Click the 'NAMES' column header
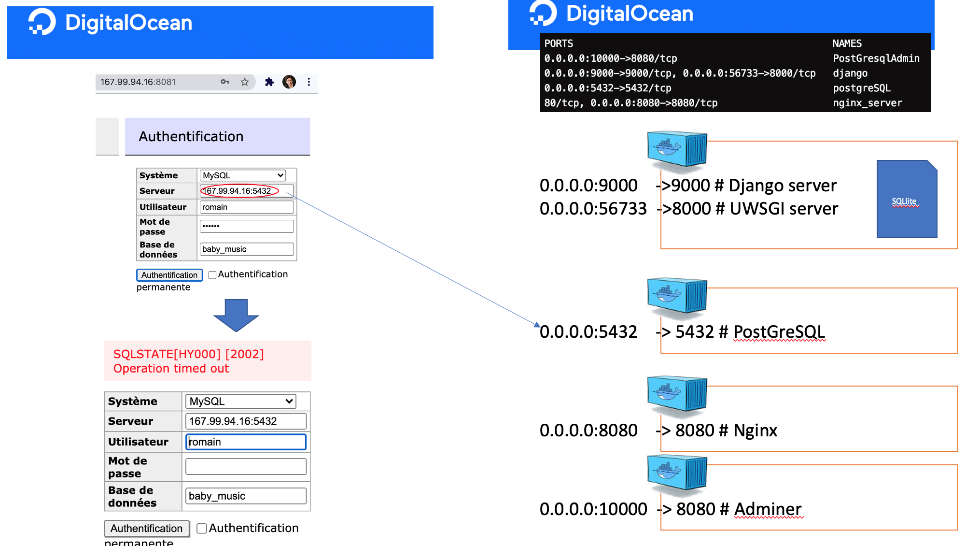980x546 pixels. (847, 43)
